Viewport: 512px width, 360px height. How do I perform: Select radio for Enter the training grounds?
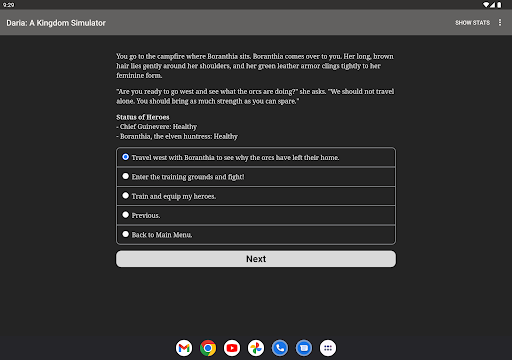coord(125,176)
